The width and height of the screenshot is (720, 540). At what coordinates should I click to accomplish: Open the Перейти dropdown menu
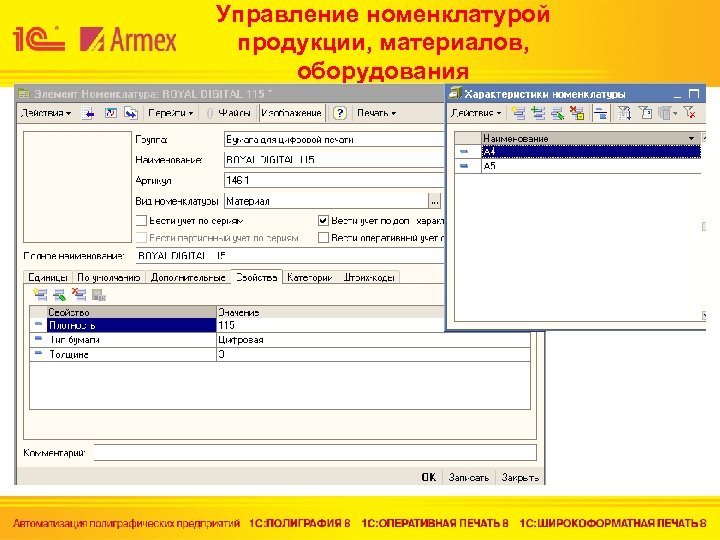(x=170, y=113)
